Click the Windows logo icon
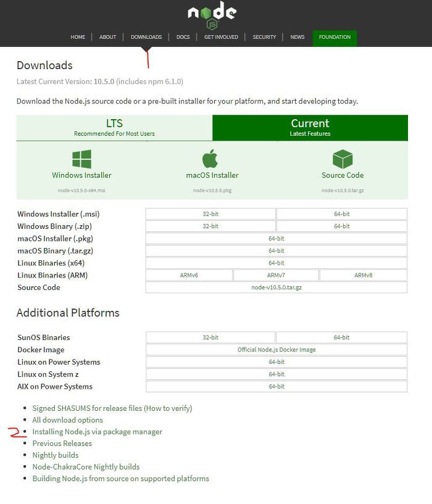Viewport: 432px width, 504px height. click(81, 159)
